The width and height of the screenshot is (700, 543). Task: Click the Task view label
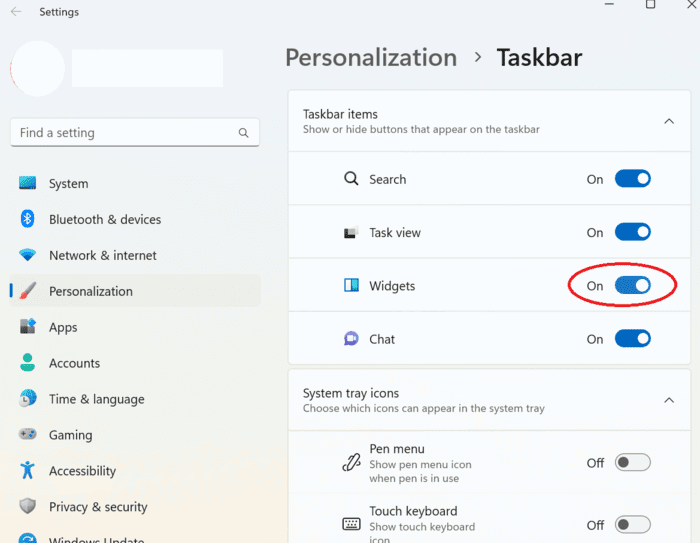[395, 233]
